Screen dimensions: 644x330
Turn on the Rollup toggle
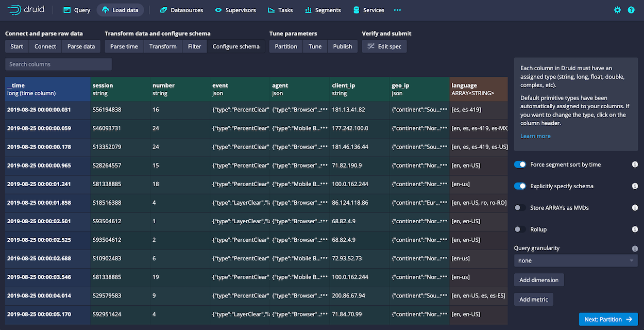coord(520,229)
